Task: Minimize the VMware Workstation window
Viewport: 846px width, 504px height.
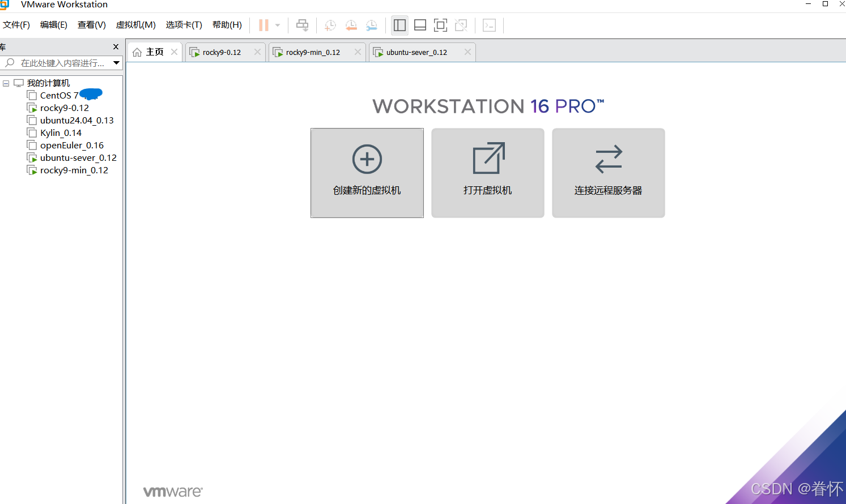Action: point(809,4)
